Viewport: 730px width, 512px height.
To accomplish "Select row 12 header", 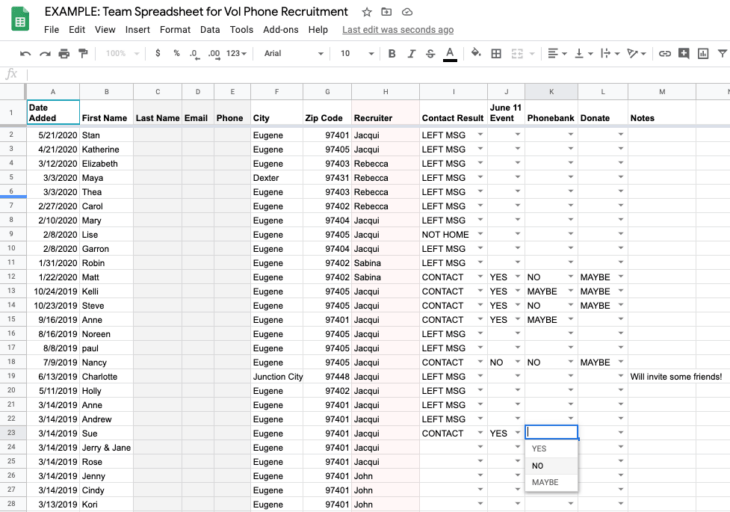I will [x=12, y=277].
